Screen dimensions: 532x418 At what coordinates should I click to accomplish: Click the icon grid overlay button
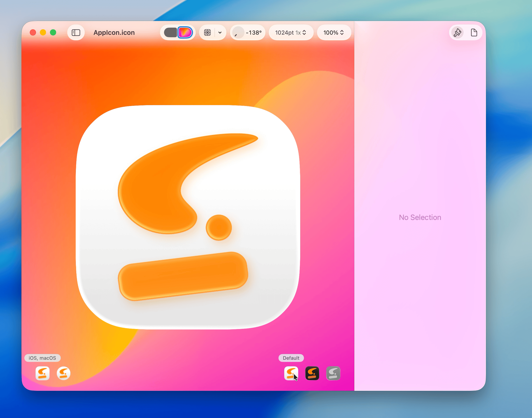[x=207, y=33]
